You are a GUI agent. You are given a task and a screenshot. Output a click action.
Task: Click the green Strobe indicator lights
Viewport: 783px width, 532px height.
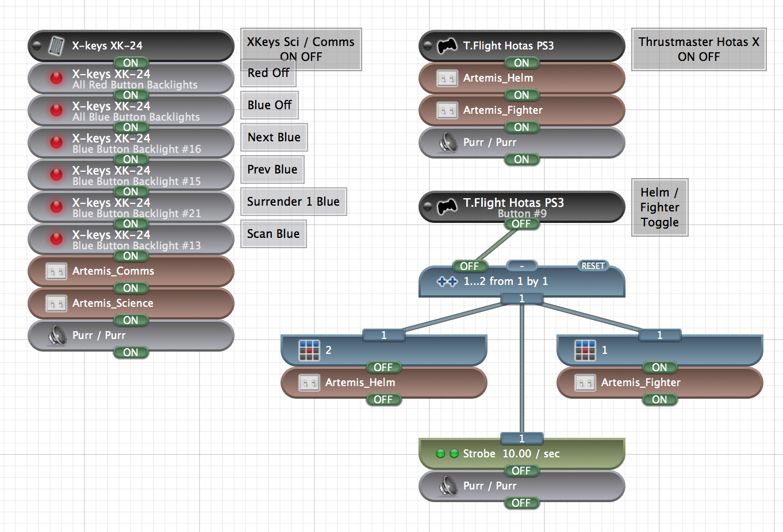pos(447,454)
